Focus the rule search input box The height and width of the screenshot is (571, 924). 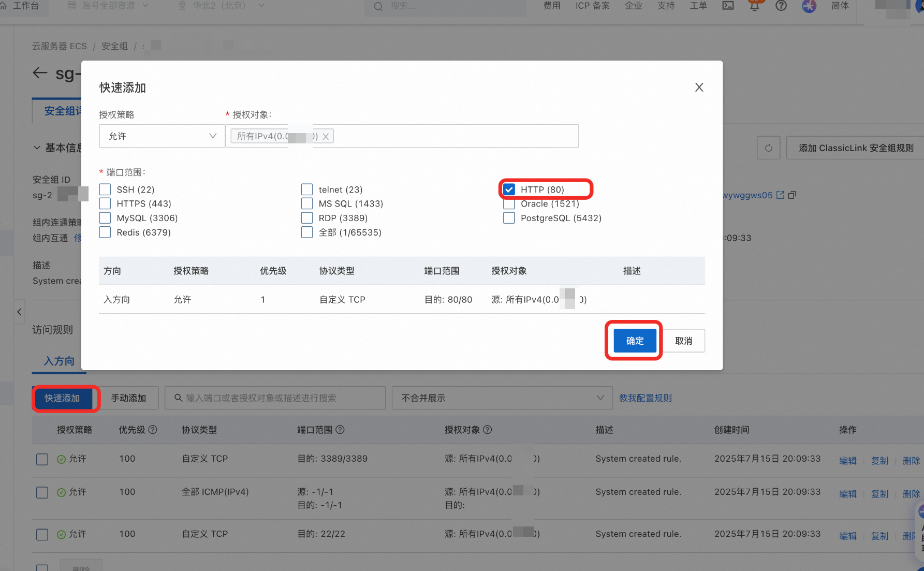275,398
